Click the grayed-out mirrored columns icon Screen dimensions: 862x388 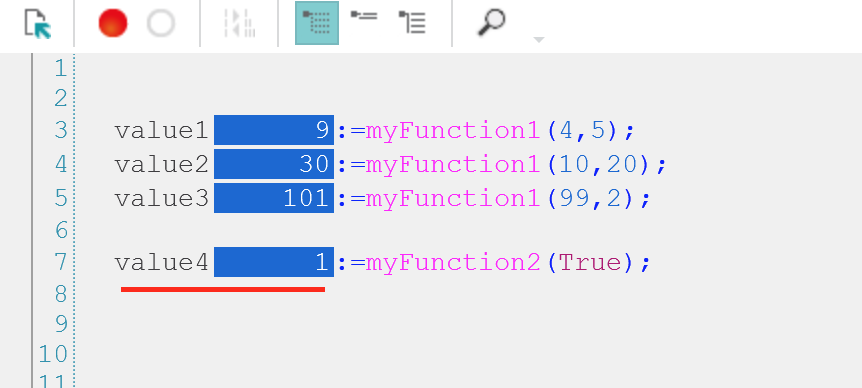click(x=240, y=24)
